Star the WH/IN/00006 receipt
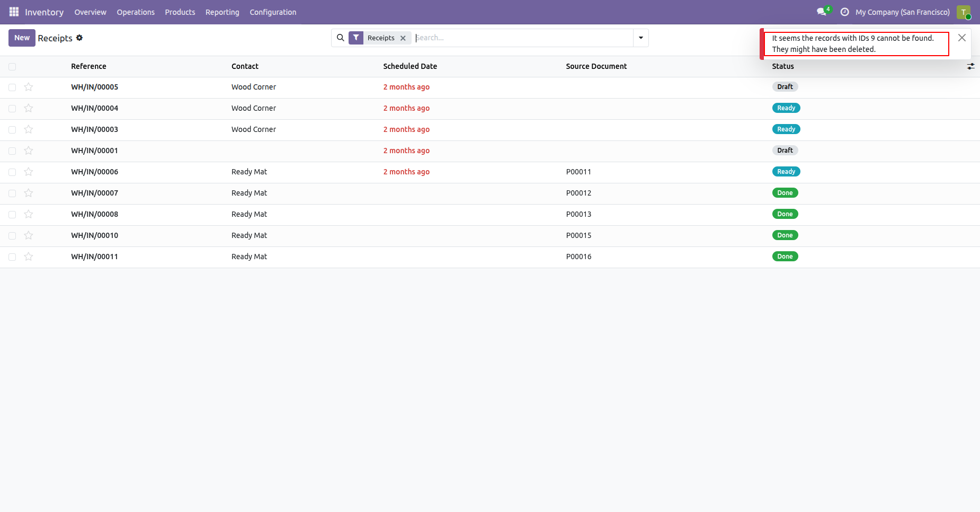 click(29, 172)
